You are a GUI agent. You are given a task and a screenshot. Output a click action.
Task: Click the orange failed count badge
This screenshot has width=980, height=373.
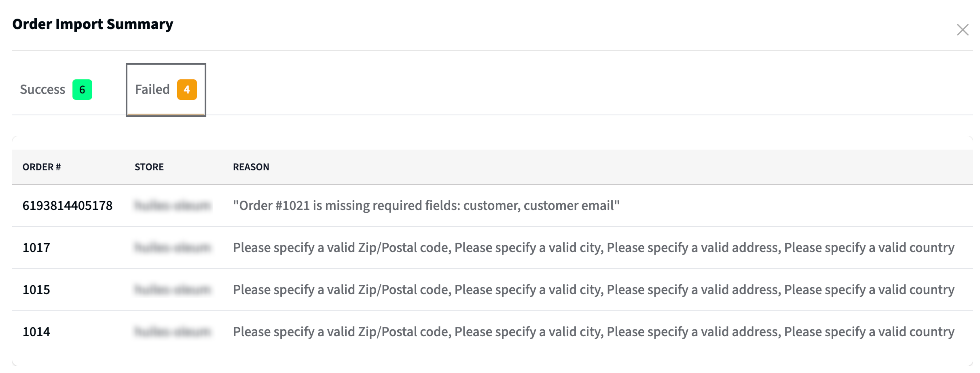187,89
